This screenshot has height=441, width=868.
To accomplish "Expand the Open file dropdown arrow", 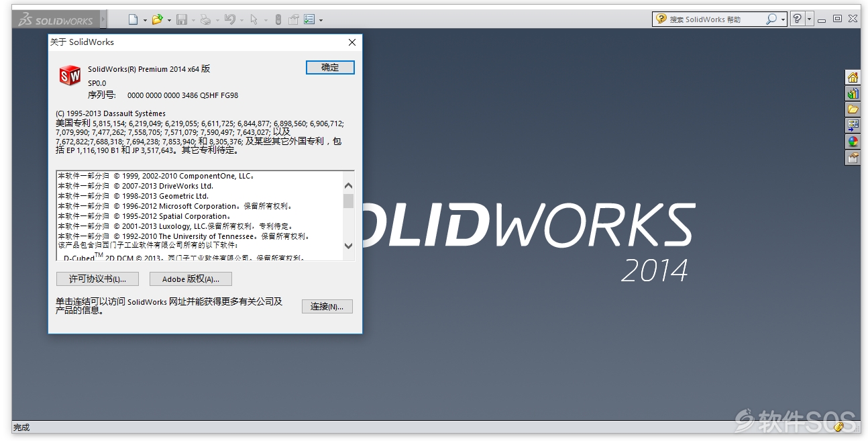I will click(x=169, y=20).
